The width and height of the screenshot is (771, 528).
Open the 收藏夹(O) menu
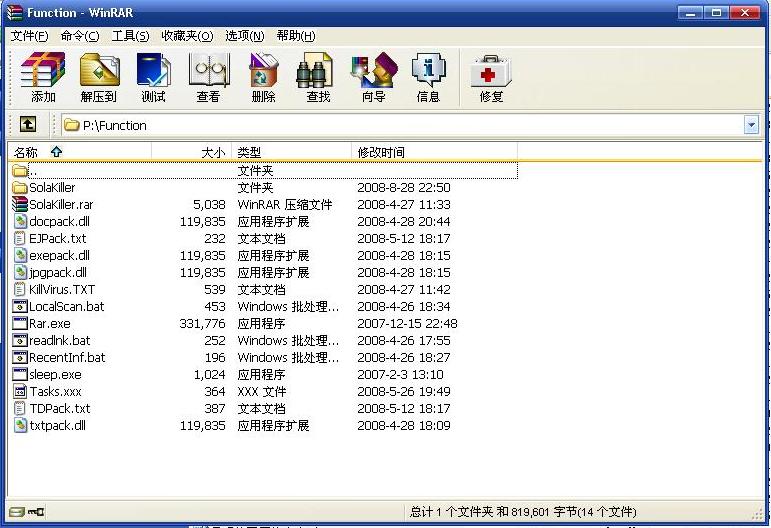click(x=187, y=36)
